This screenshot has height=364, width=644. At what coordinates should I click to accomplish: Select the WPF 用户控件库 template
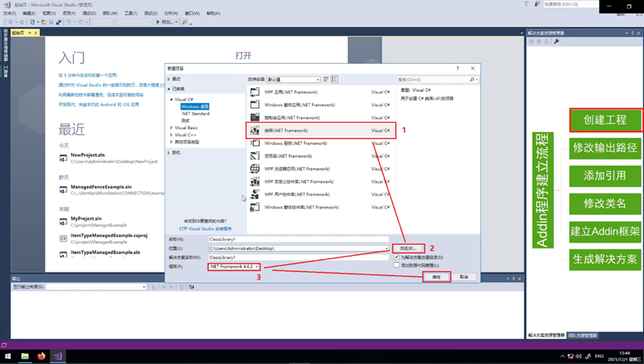coord(321,194)
